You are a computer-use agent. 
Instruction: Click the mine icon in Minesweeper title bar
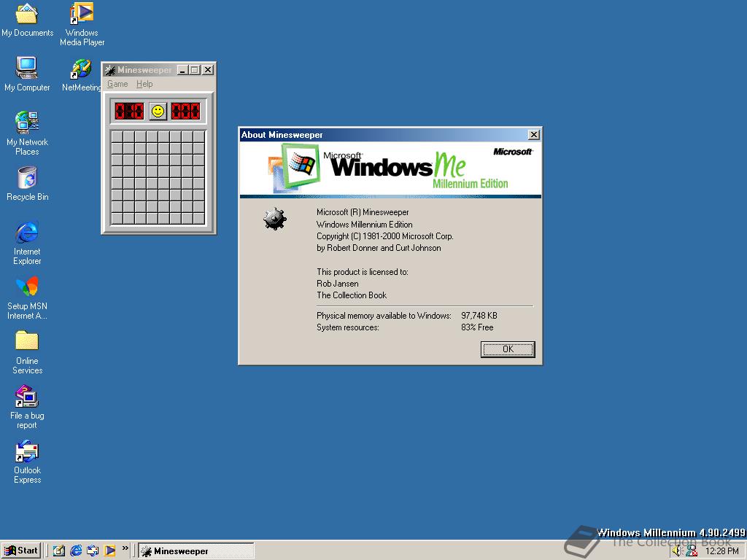[x=110, y=70]
